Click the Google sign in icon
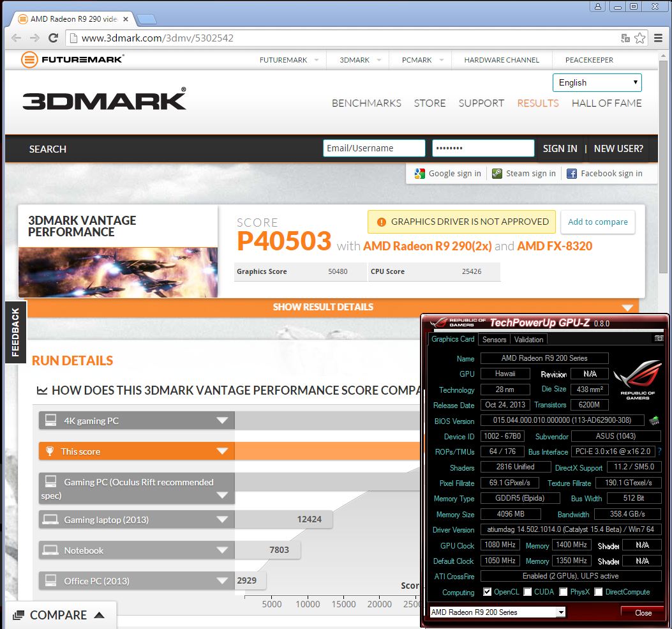Screen dimensions: 672x629 (x=419, y=174)
